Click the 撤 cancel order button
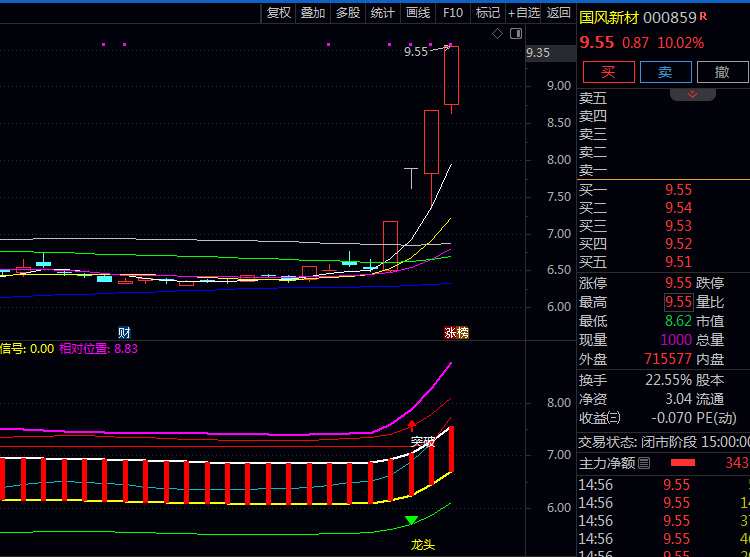Viewport: 750px width, 557px height. (721, 72)
